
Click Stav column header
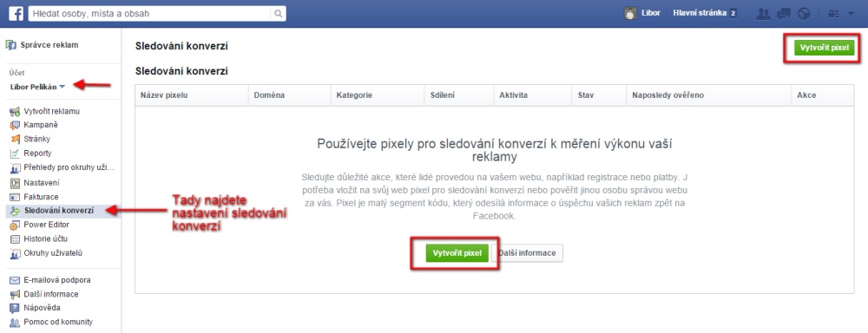pos(599,95)
